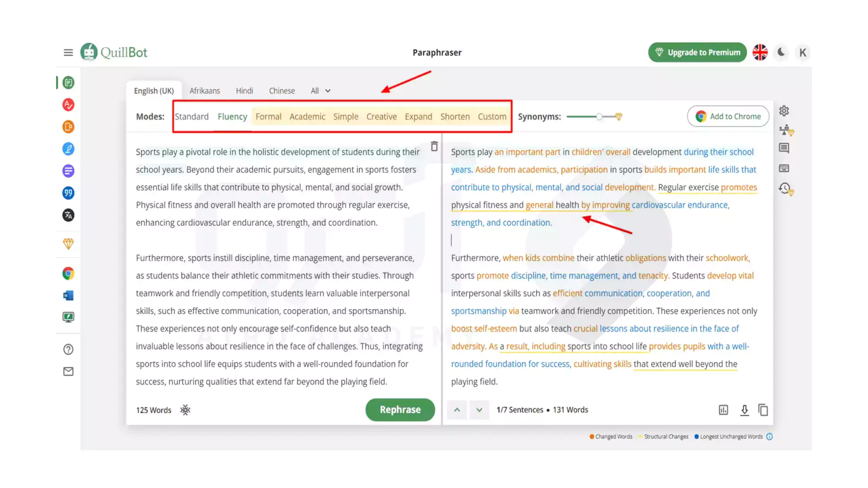Open the paraphraser settings gear
868x488 pixels.
pos(784,111)
